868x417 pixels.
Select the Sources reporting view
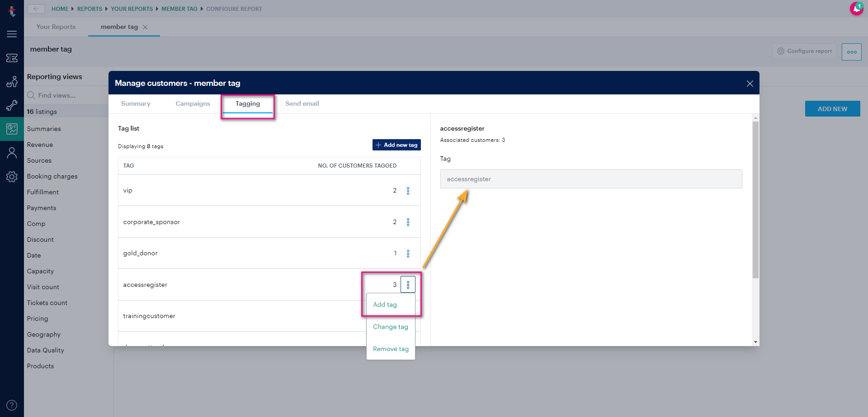(39, 160)
